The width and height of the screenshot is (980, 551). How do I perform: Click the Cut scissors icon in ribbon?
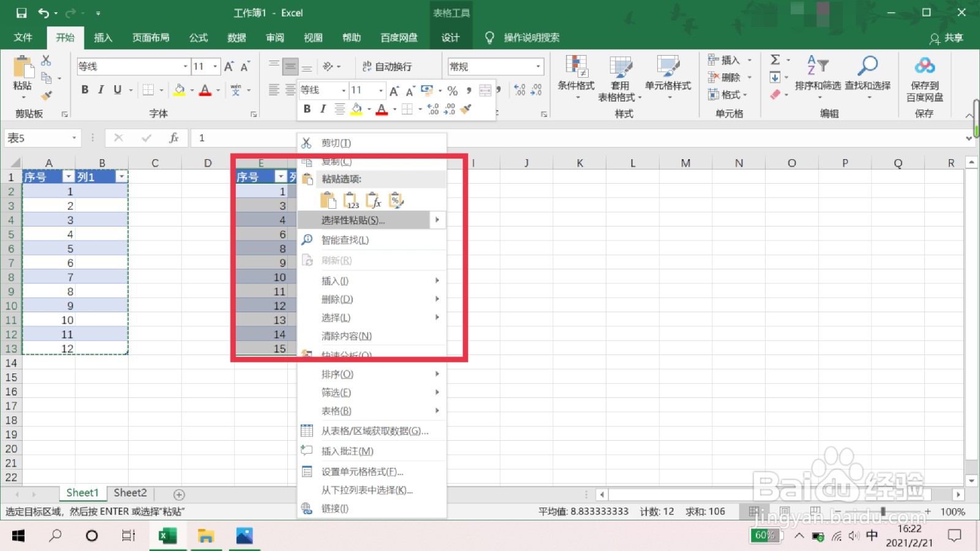pos(46,61)
